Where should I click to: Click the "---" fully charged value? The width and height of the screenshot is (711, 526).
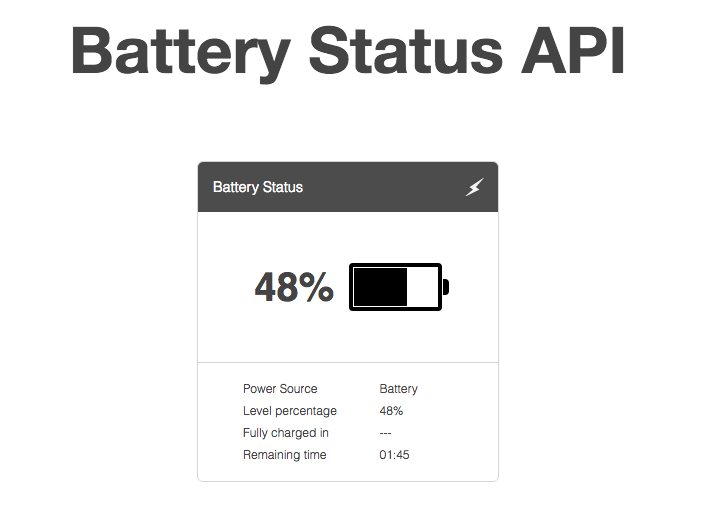[x=386, y=433]
